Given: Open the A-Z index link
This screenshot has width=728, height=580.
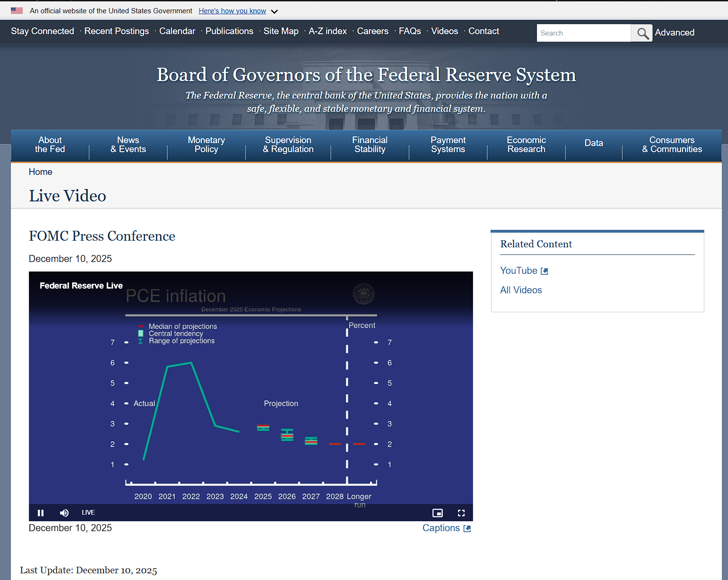Looking at the screenshot, I should click(328, 31).
